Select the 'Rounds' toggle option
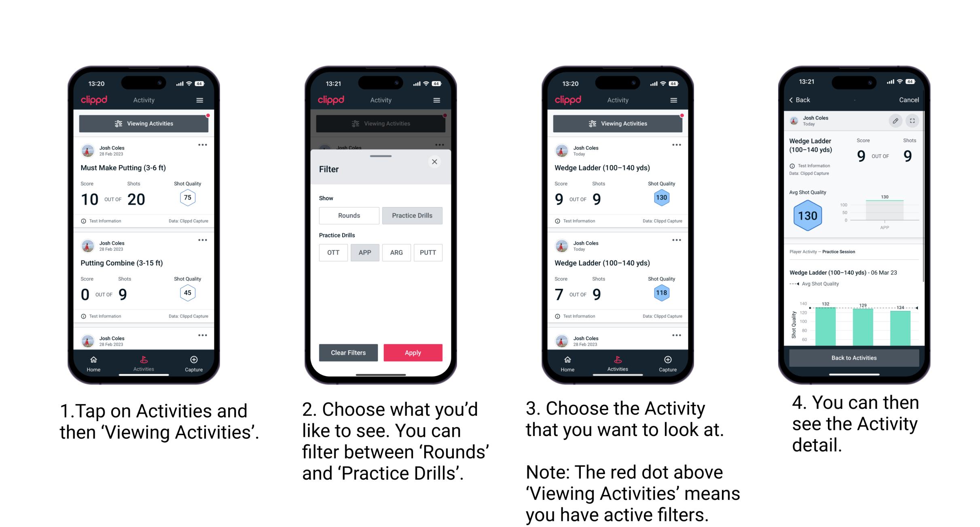 click(x=349, y=216)
